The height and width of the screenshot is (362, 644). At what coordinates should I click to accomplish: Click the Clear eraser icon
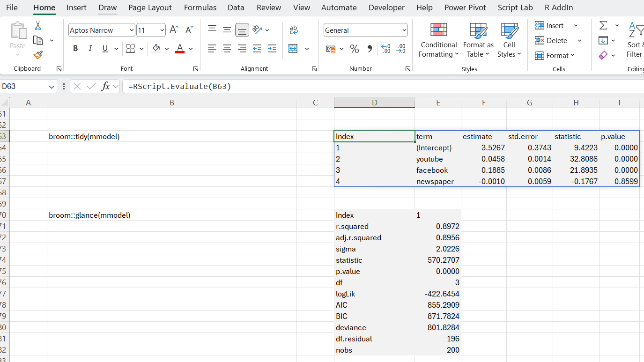[x=604, y=55]
